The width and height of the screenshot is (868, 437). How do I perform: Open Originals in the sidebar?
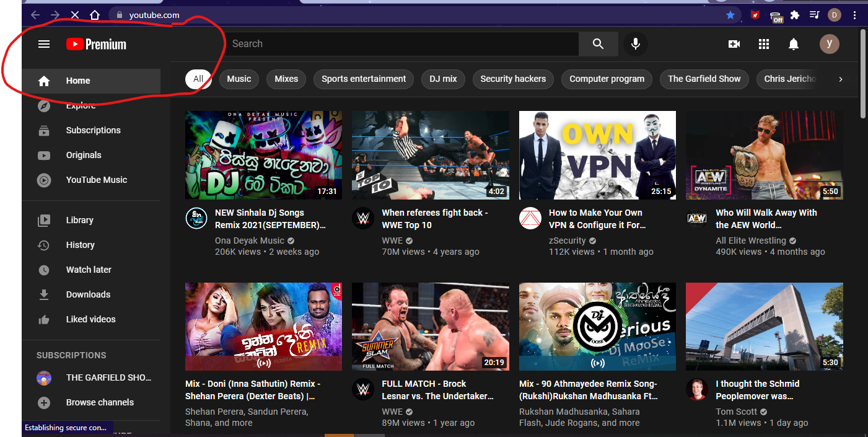pyautogui.click(x=91, y=155)
